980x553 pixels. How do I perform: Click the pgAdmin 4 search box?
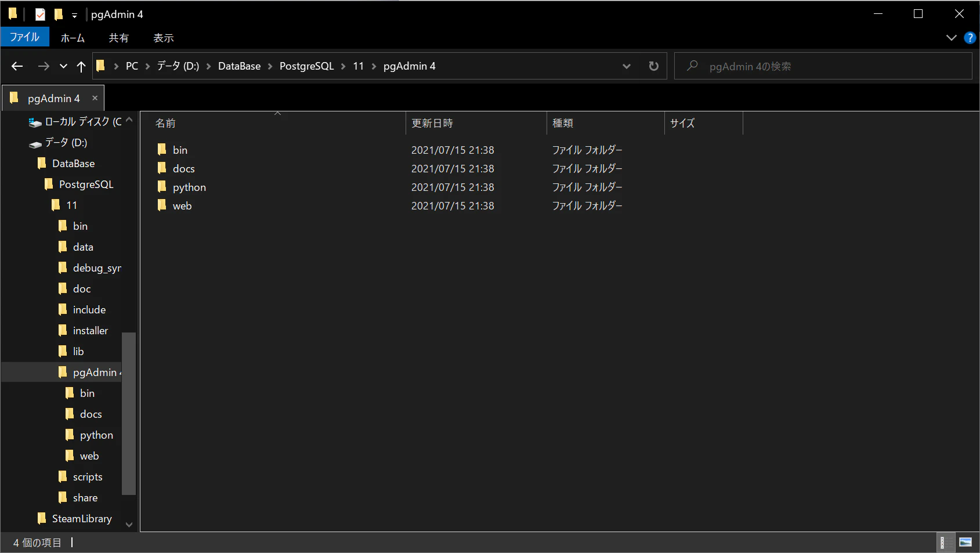coord(823,66)
